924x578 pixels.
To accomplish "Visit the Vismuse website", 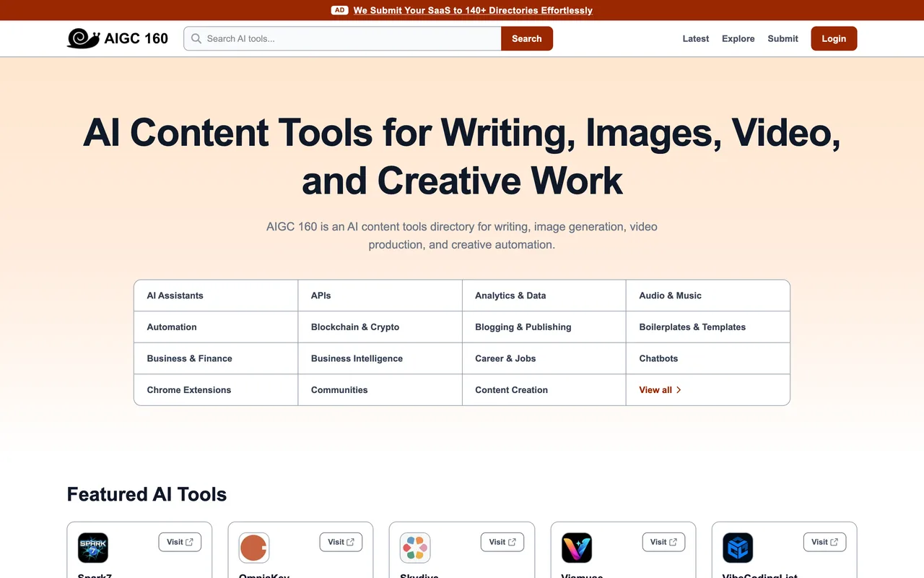I will pyautogui.click(x=663, y=542).
